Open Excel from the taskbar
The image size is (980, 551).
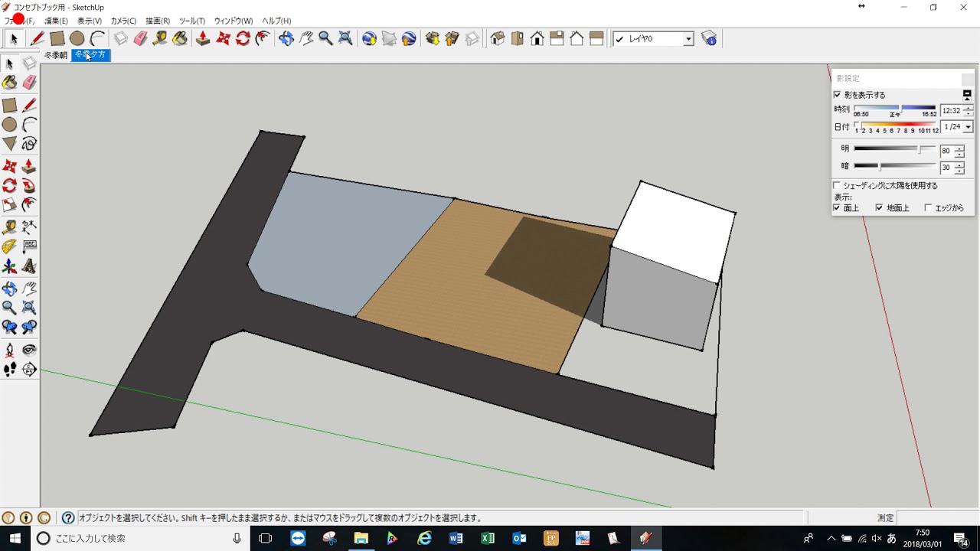click(488, 538)
